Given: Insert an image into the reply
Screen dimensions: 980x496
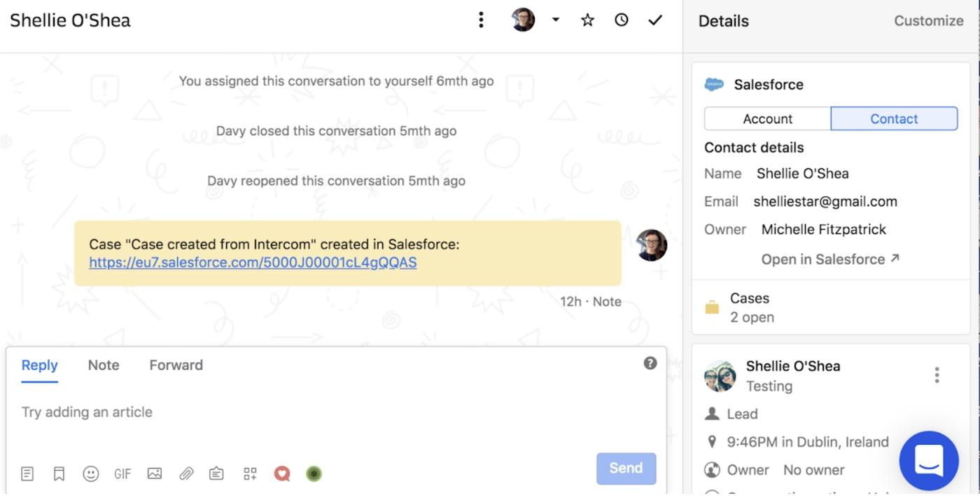Looking at the screenshot, I should 155,474.
